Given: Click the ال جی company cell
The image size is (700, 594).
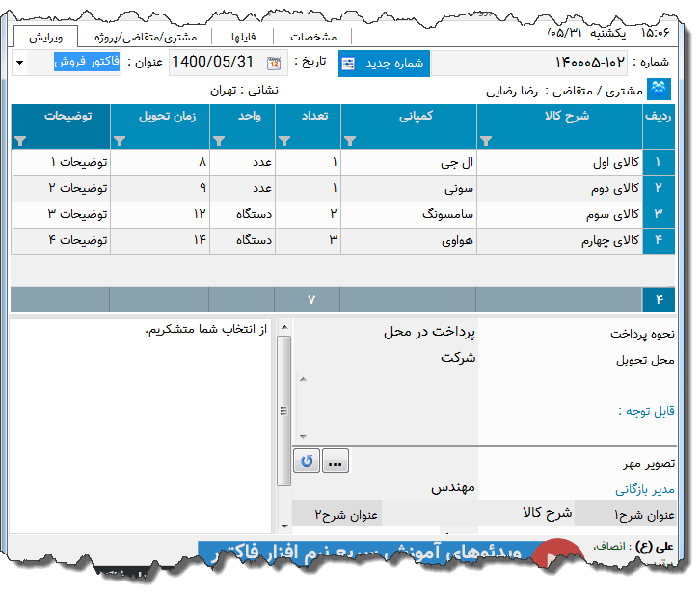Looking at the screenshot, I should [409, 163].
